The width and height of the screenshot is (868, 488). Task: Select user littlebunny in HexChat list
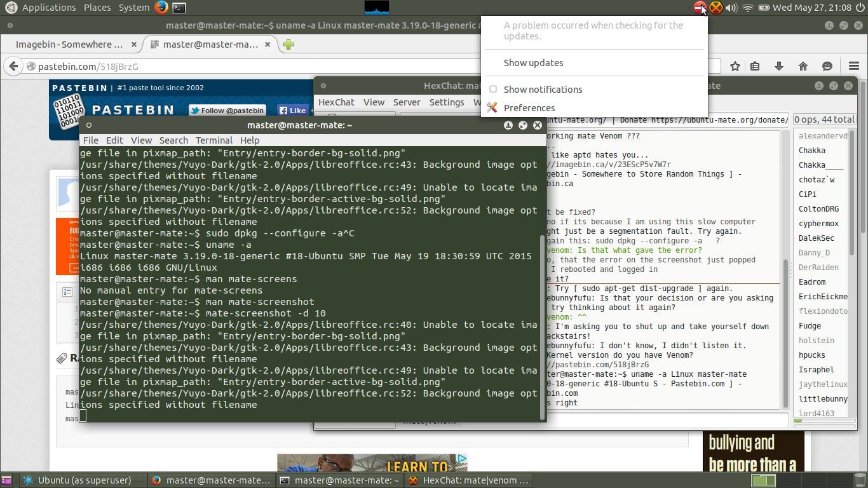click(x=822, y=399)
